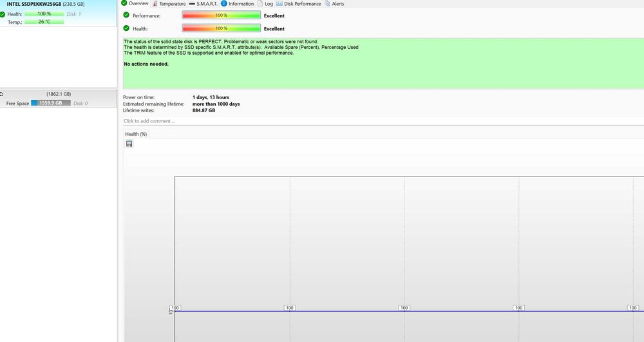Click the Free Space 1559.9 GB bar

[x=51, y=103]
